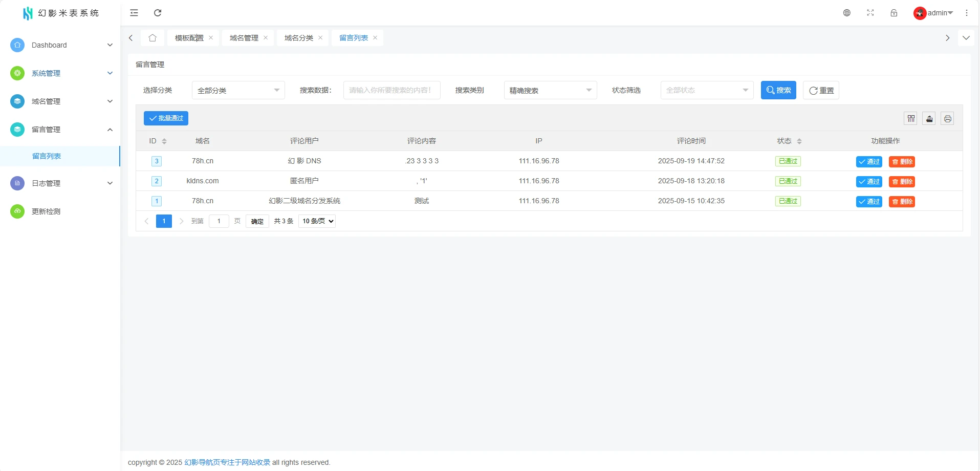The width and height of the screenshot is (980, 471).
Task: Select 留言列表 in the sidebar
Action: point(47,156)
